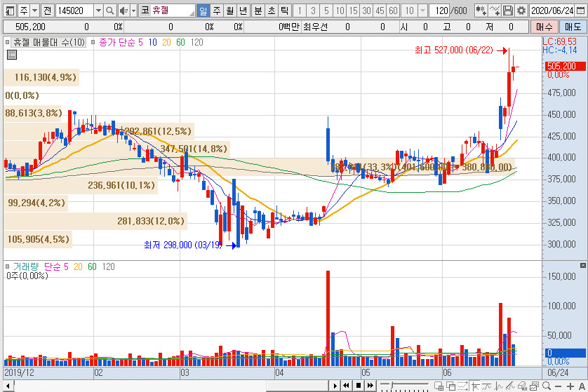Click the chart image capture icon
Screen dimensions: 588x392
tap(535, 386)
